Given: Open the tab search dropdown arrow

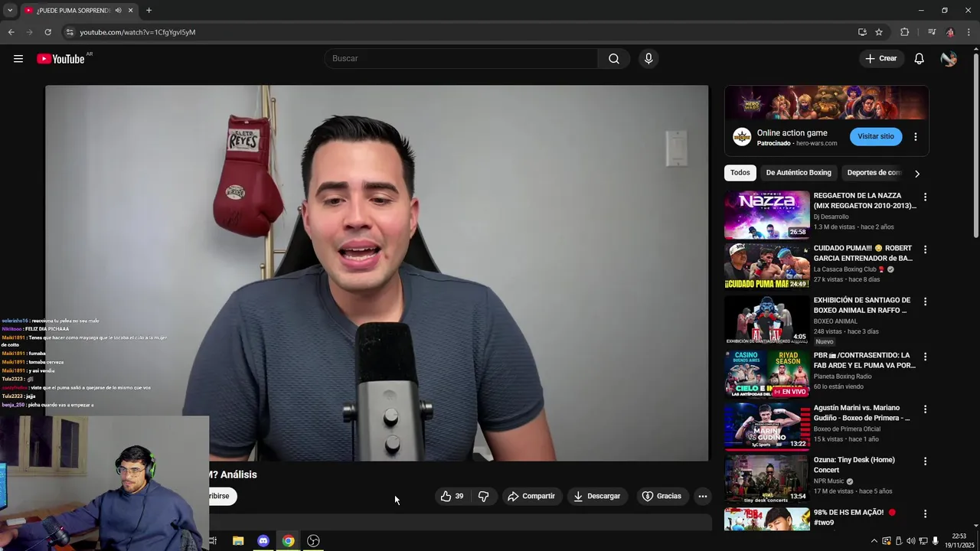Looking at the screenshot, I should (10, 10).
